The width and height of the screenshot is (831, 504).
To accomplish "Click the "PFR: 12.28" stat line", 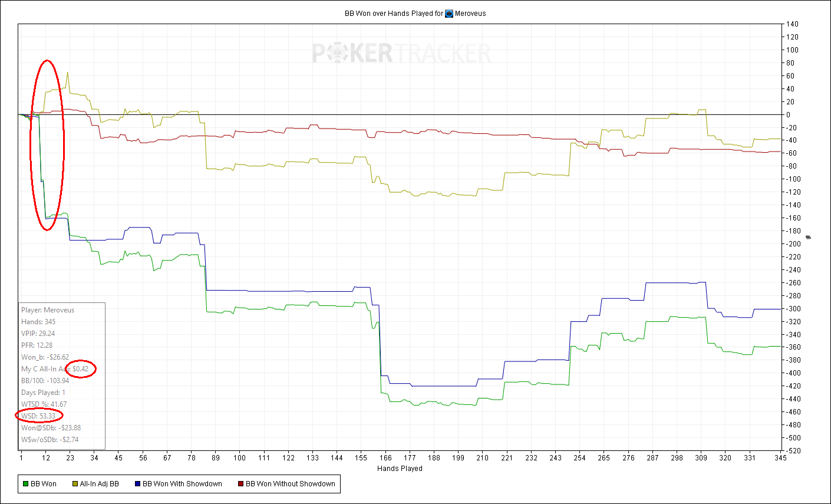I will pyautogui.click(x=37, y=345).
